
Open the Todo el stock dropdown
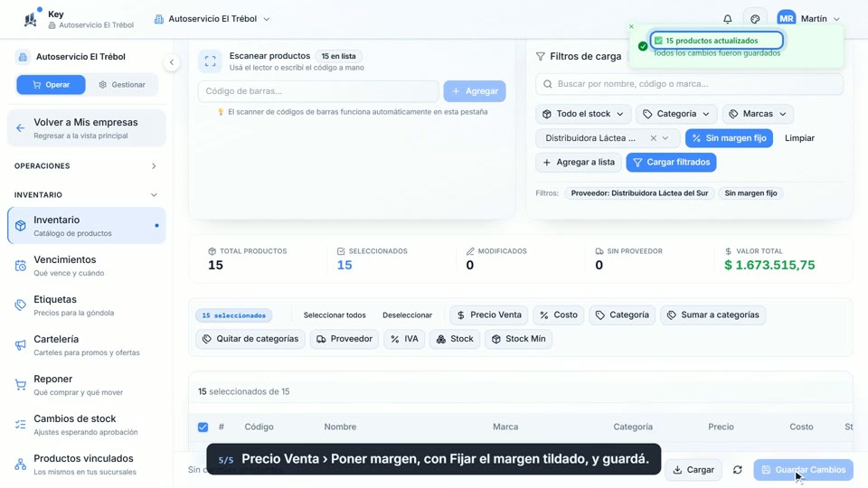(x=583, y=114)
